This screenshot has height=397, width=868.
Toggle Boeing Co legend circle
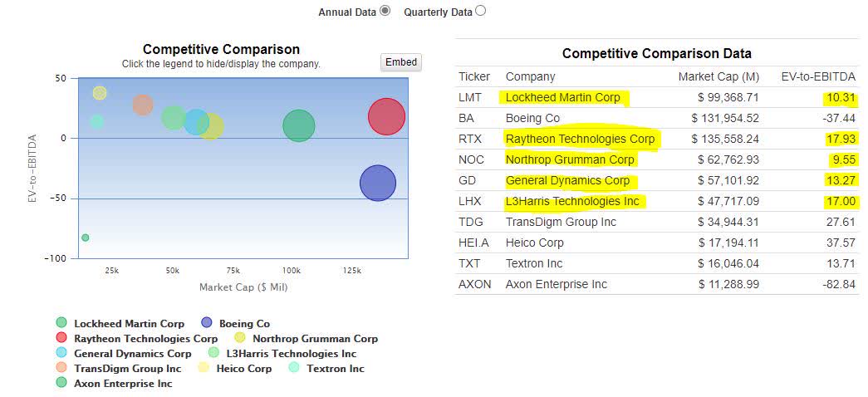207,323
